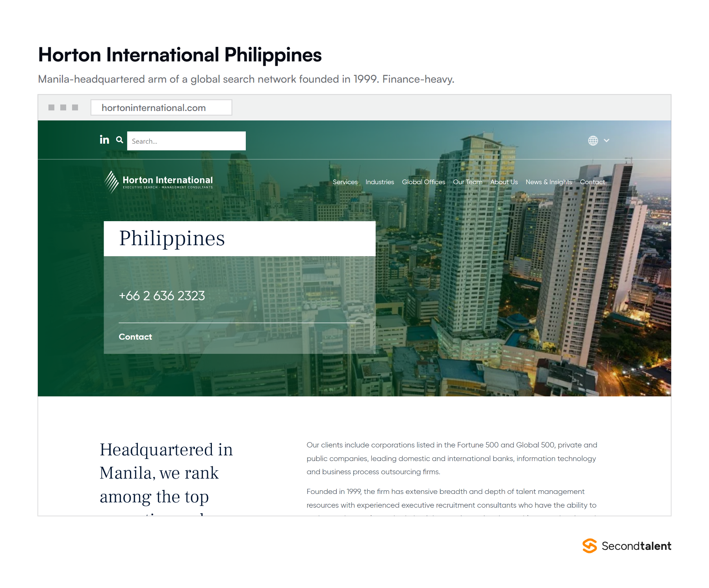
Task: Click the title 'Horton International Philippines'
Action: click(x=180, y=55)
